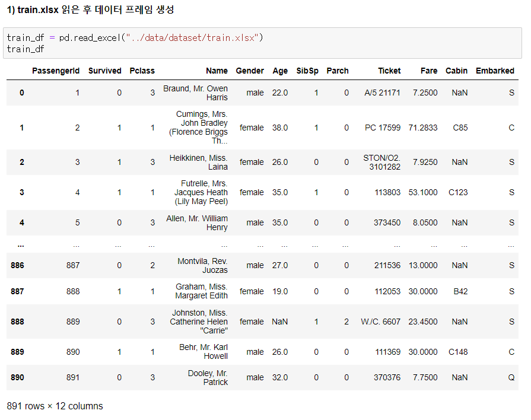This screenshot has height=420, width=531.
Task: Click row index label 886
Action: tap(17, 265)
